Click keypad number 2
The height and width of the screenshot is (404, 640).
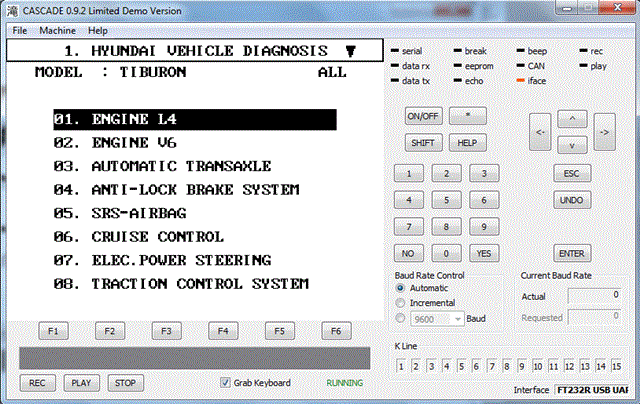click(x=447, y=174)
